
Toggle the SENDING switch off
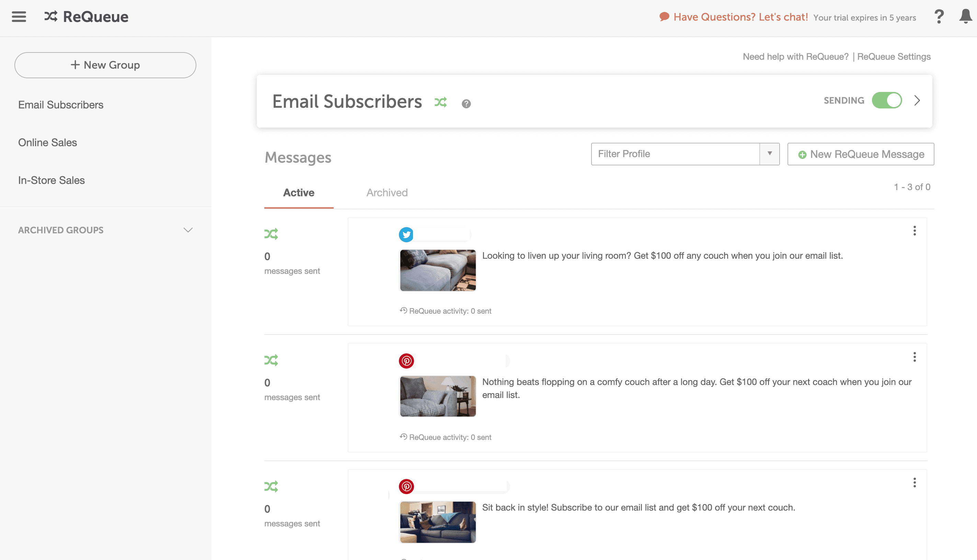click(887, 101)
